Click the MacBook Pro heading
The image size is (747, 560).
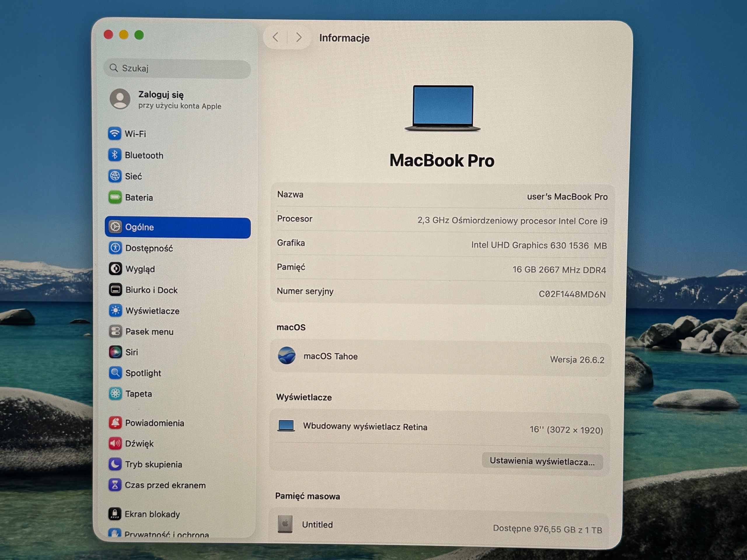click(x=442, y=160)
